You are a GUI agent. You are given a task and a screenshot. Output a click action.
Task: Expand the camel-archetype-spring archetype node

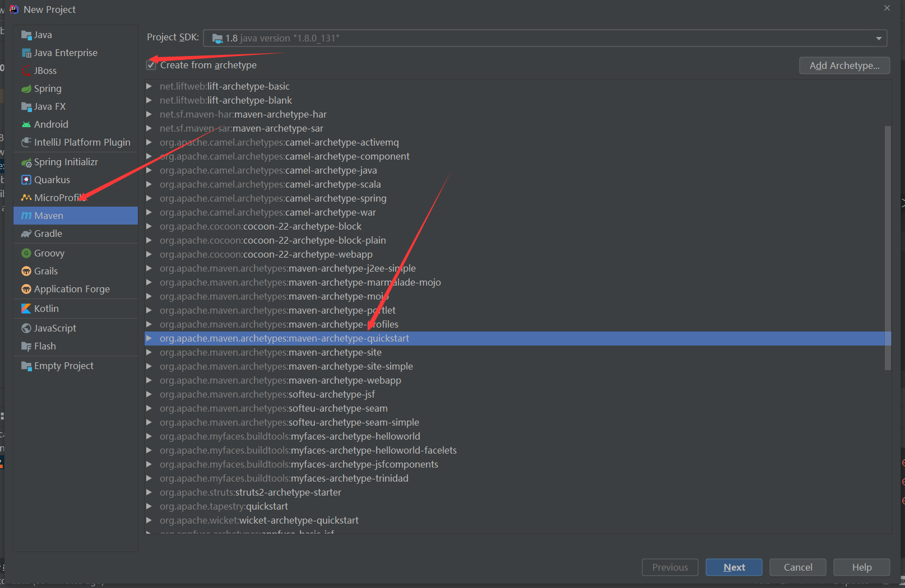(x=149, y=198)
